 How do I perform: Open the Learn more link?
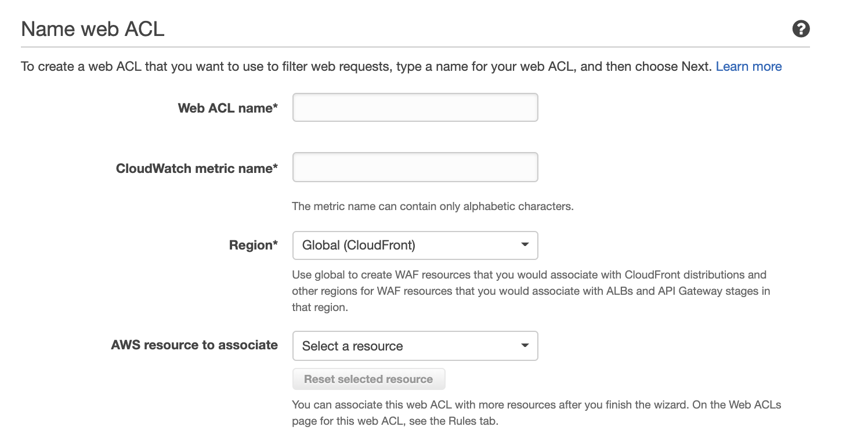pyautogui.click(x=748, y=67)
